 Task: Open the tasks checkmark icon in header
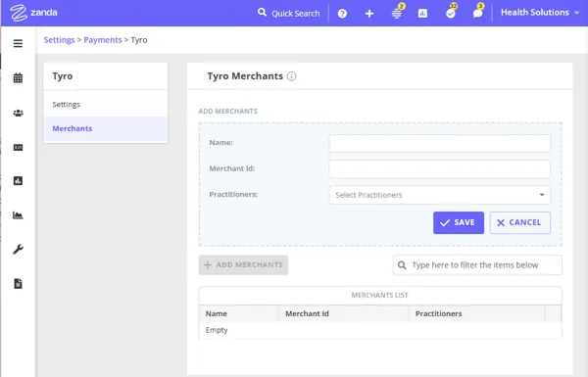(451, 13)
